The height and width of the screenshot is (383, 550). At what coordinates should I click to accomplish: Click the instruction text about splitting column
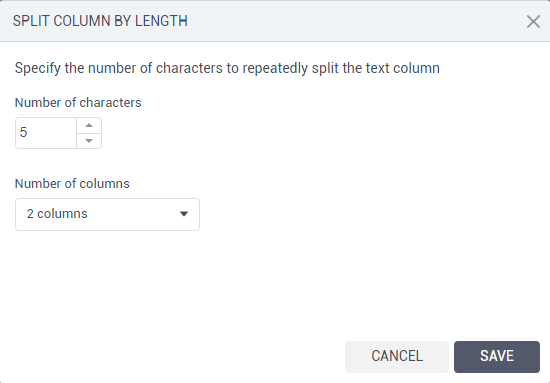[x=227, y=68]
